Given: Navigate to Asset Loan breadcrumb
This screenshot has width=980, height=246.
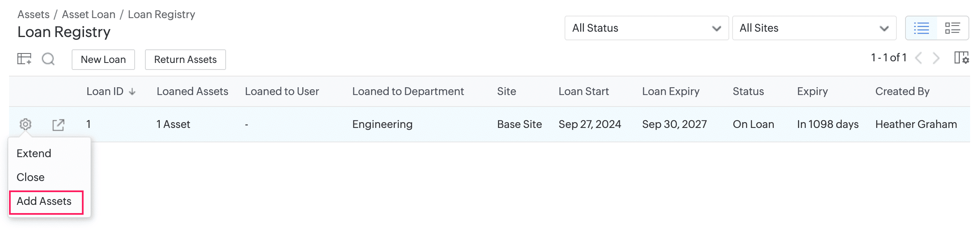Looking at the screenshot, I should point(89,14).
